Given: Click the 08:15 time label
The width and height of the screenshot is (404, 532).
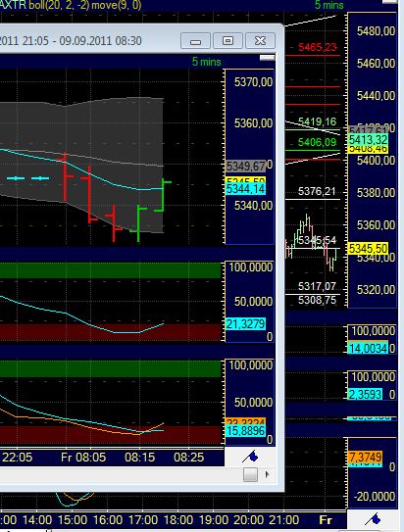Looking at the screenshot, I should tap(140, 458).
